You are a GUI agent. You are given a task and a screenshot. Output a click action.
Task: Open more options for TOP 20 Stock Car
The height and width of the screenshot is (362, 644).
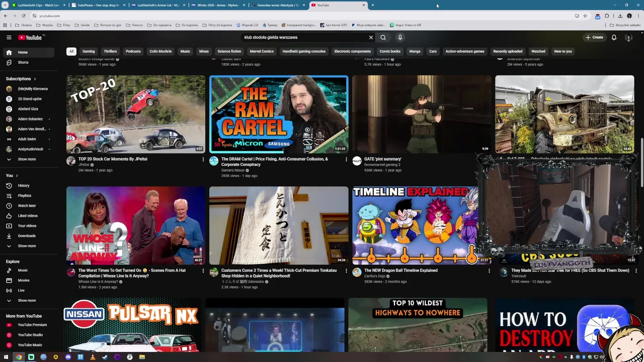click(x=203, y=159)
